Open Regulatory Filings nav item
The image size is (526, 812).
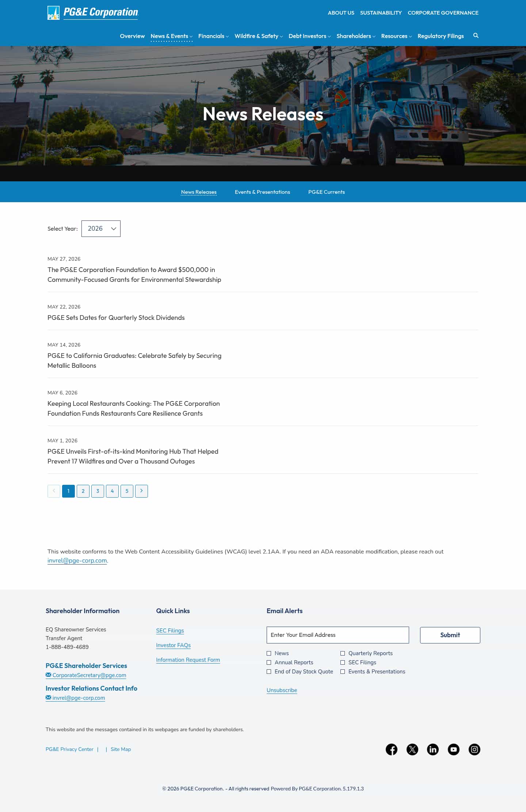pyautogui.click(x=441, y=36)
